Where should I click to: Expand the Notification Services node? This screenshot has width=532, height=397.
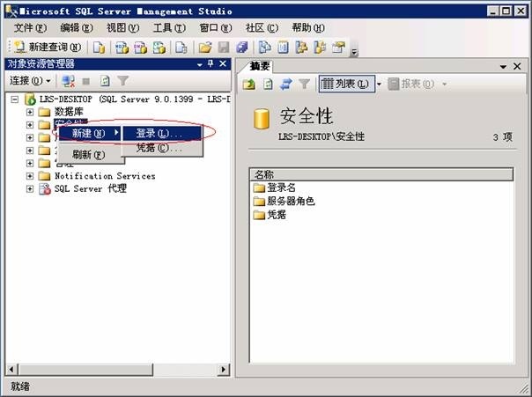tap(30, 176)
